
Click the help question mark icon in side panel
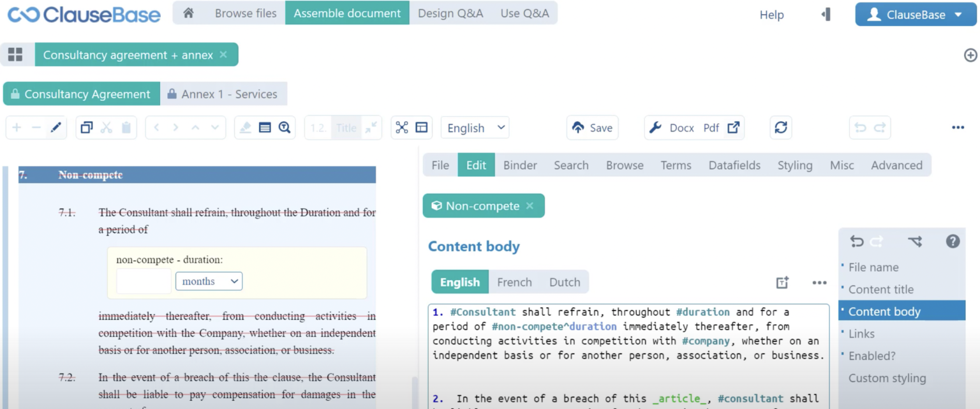(x=953, y=241)
